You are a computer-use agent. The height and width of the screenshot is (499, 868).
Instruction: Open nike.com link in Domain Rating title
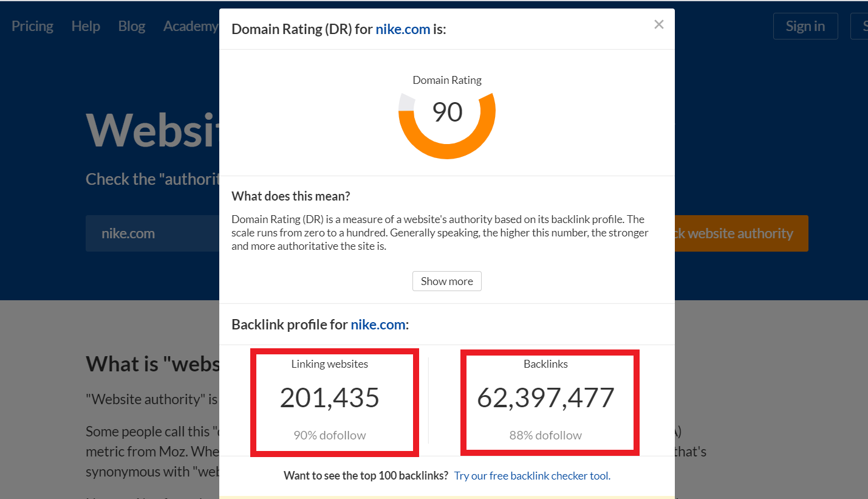coord(403,29)
